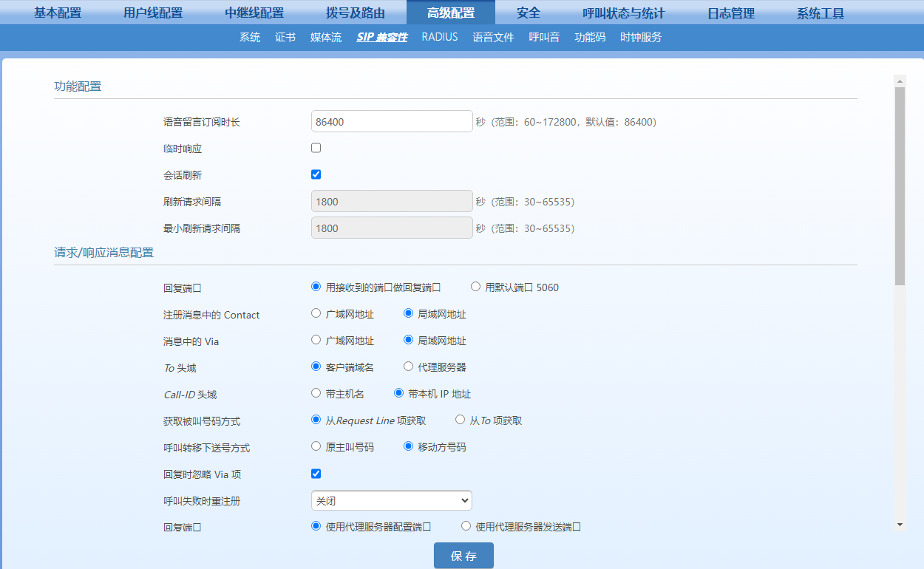Click the 保存 button
This screenshot has width=924, height=569.
(463, 556)
